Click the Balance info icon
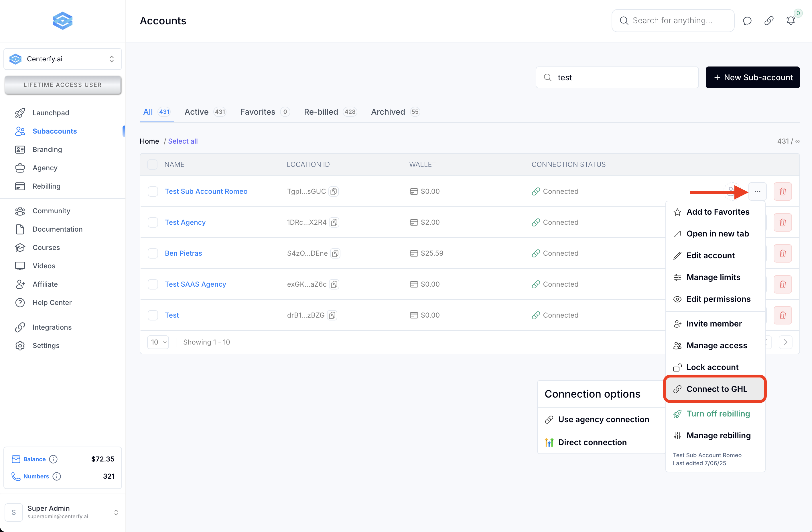This screenshot has width=812, height=532. (x=53, y=459)
